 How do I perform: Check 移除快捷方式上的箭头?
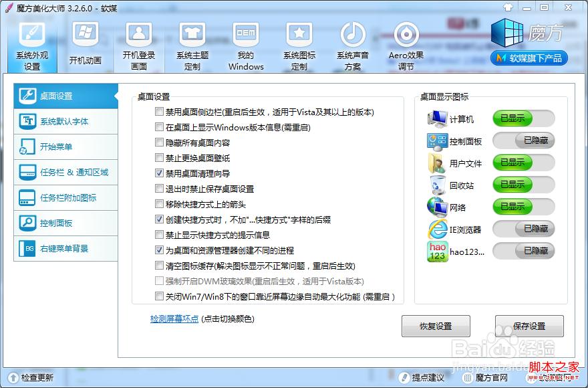160,204
